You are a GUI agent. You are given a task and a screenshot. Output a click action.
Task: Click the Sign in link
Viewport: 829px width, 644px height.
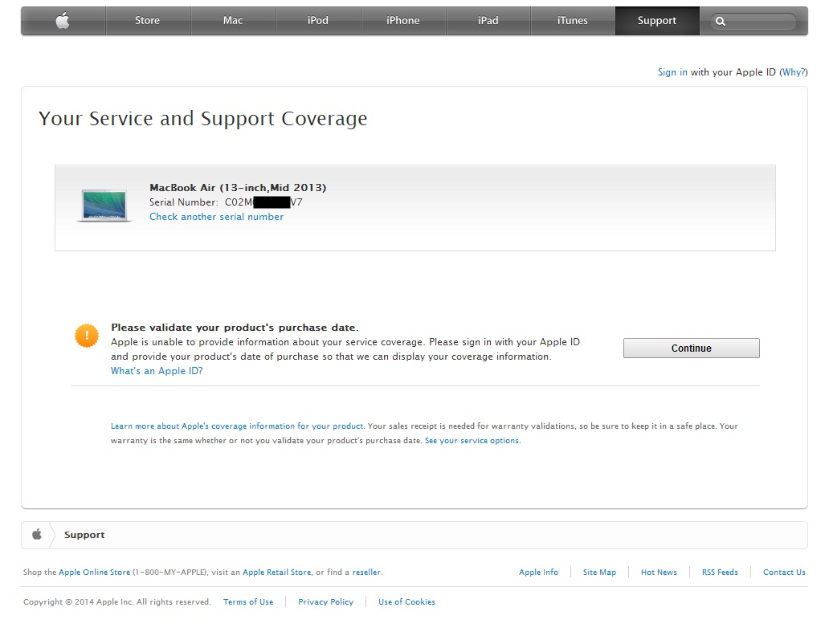point(672,72)
